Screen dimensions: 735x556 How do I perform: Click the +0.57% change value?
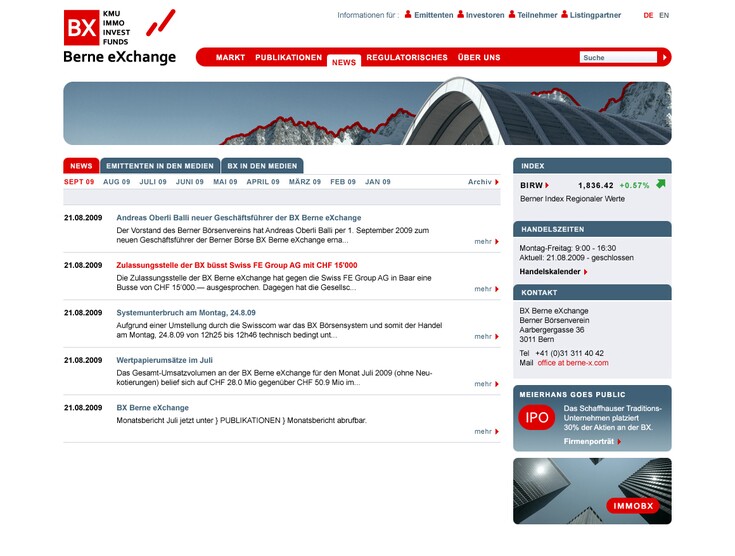coord(634,185)
